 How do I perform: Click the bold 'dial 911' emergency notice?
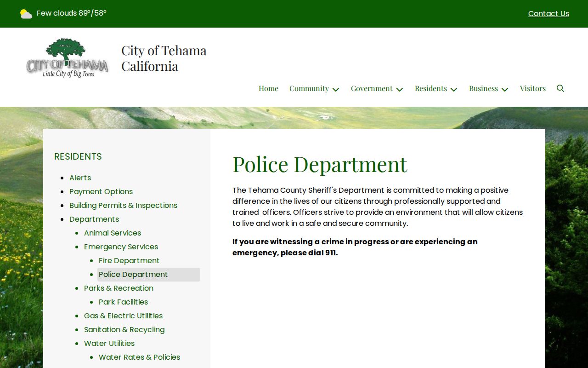tap(355, 247)
